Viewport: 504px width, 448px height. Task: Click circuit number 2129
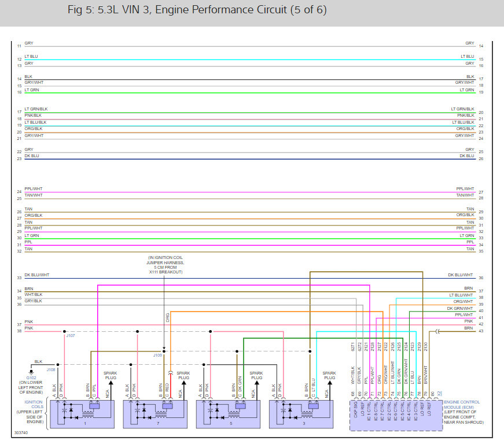419,346
